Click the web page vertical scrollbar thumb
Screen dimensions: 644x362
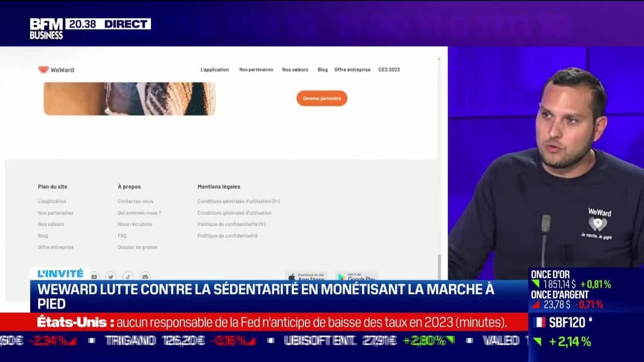tap(439, 268)
